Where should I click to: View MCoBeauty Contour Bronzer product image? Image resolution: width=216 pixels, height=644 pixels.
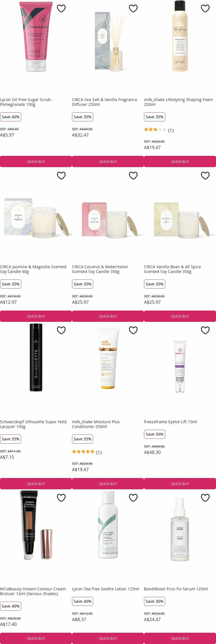click(x=36, y=525)
